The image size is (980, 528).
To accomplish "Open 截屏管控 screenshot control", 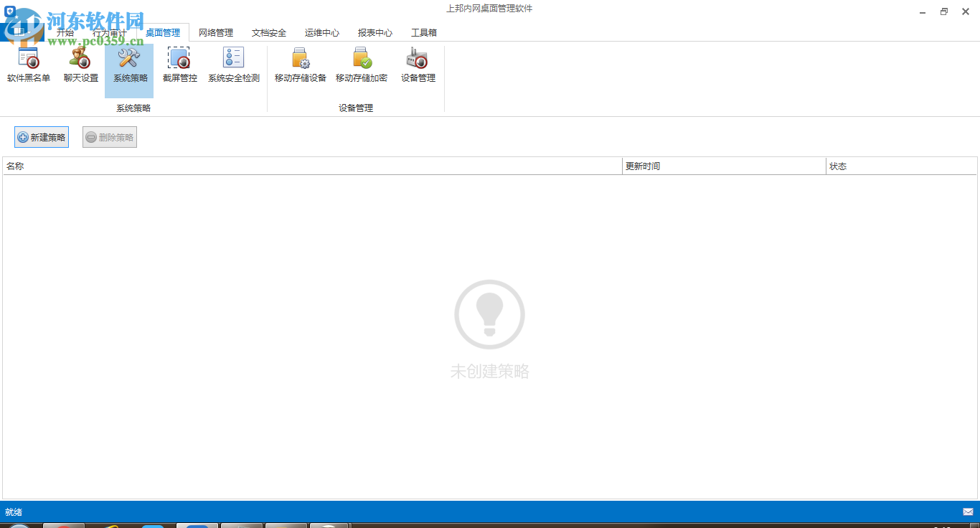I will (179, 63).
